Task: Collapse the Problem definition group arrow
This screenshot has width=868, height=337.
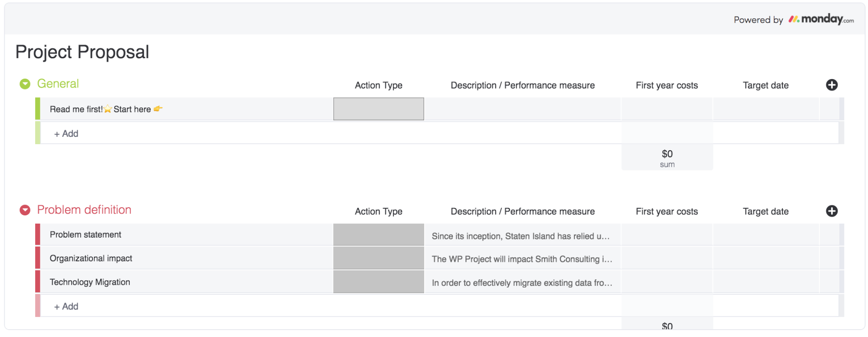Action: [x=25, y=210]
